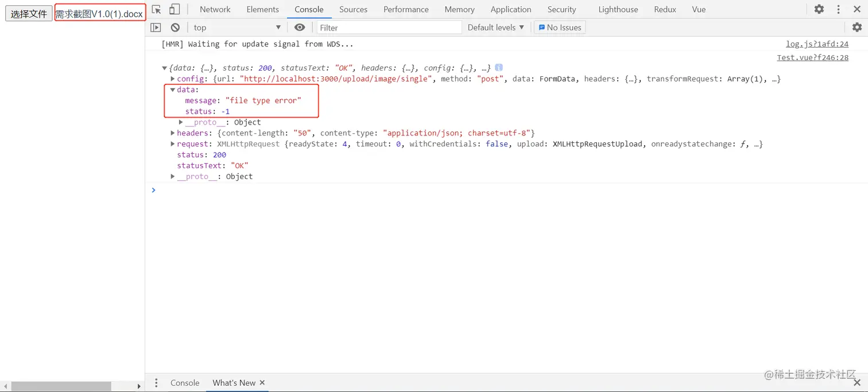The height and width of the screenshot is (392, 868).
Task: Expand the headers property
Action: tap(173, 133)
